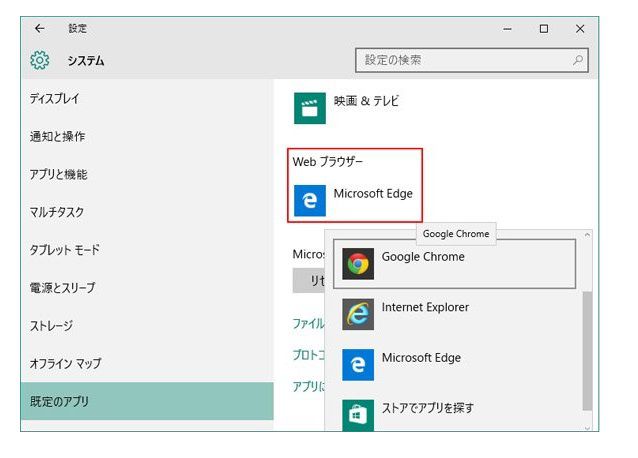
Task: Click the magnifier icon in the search box
Action: [578, 60]
